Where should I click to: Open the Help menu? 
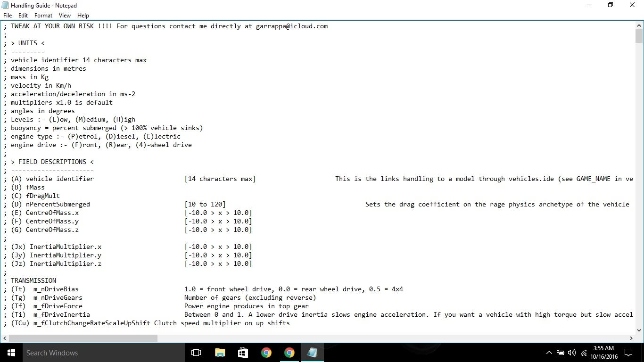(83, 16)
